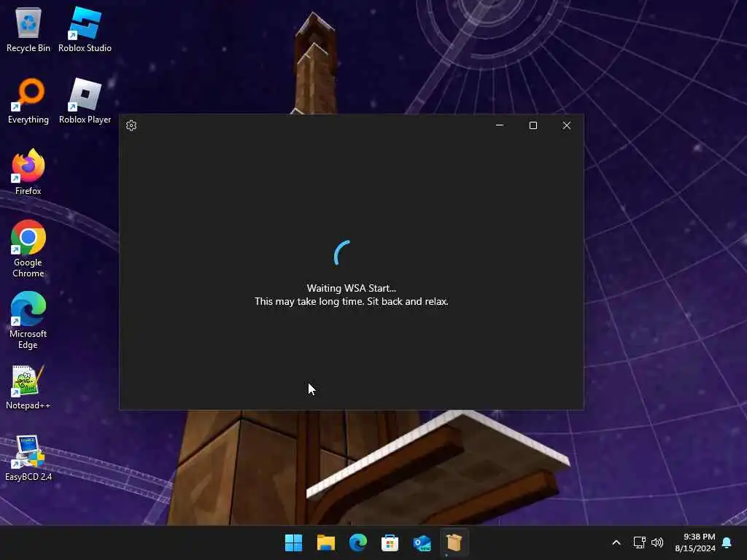747x560 pixels.
Task: Click the 'Waiting WSA Start...' text
Action: 351,288
